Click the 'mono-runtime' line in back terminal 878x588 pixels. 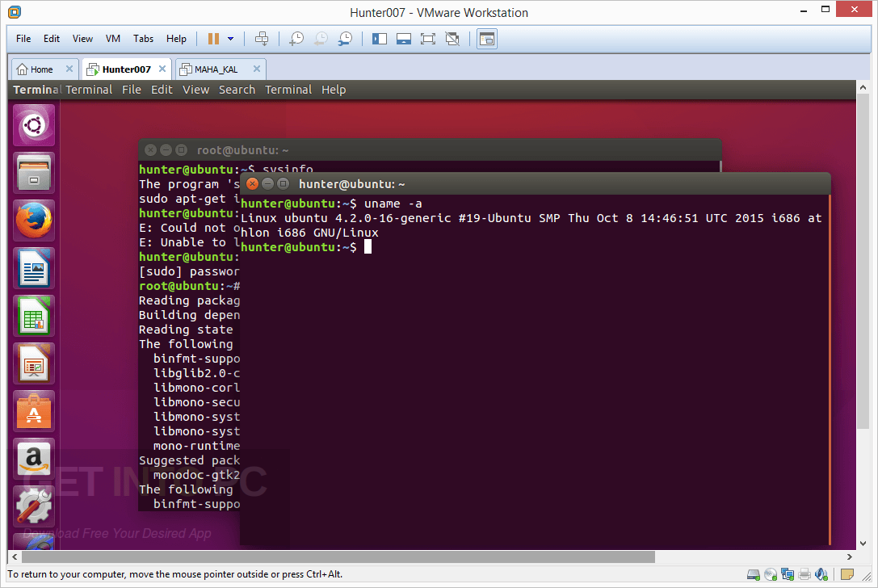click(196, 447)
